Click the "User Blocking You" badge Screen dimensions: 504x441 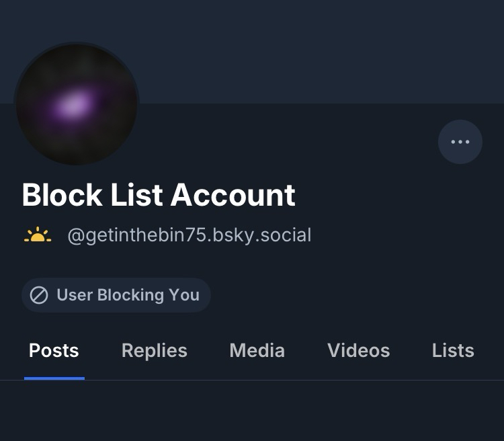(x=116, y=295)
